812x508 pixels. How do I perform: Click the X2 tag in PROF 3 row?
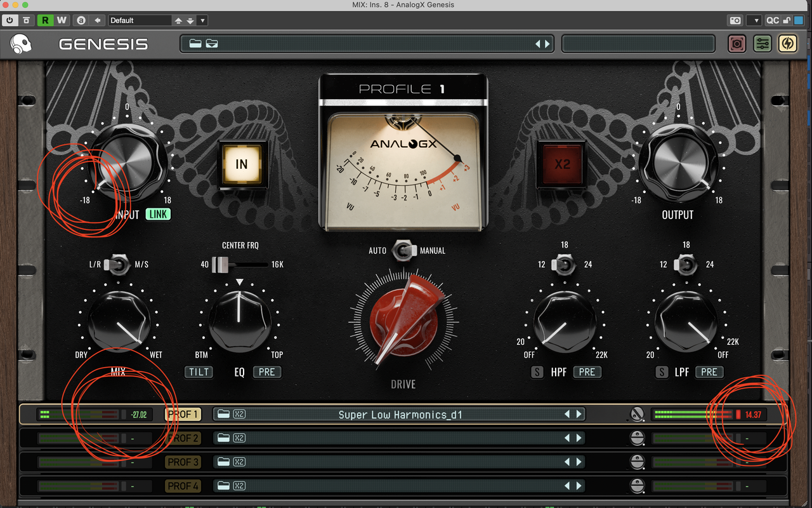tap(239, 462)
